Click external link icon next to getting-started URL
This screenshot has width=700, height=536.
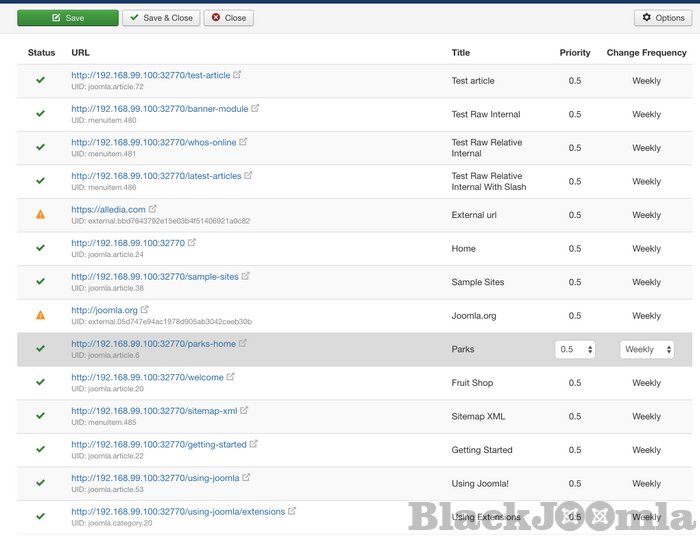point(253,444)
